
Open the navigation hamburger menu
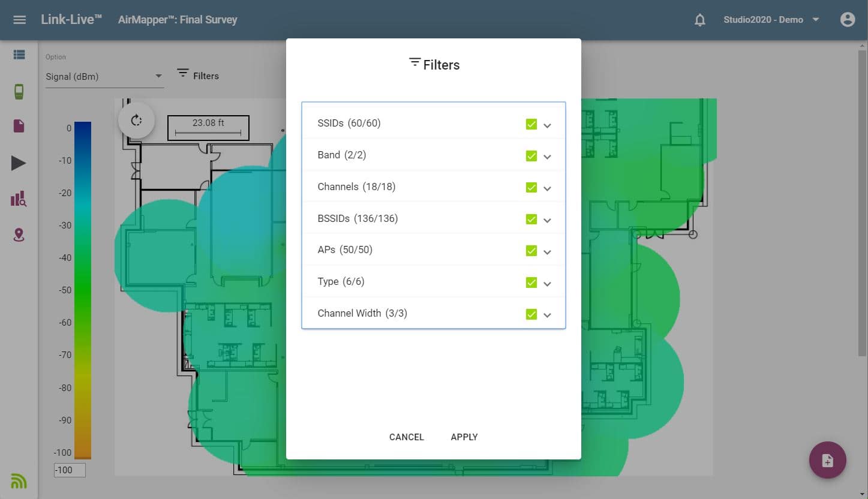pos(19,19)
